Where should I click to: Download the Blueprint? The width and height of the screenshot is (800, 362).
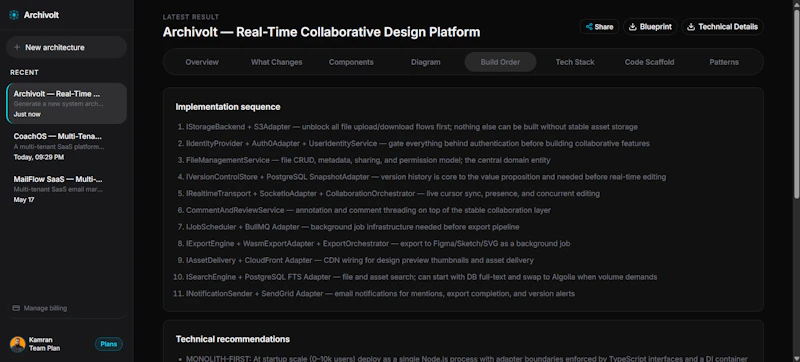(650, 27)
